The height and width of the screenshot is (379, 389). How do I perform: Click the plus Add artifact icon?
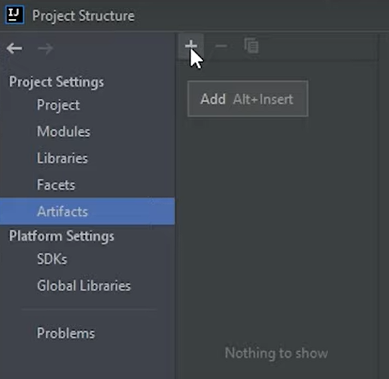tap(191, 46)
